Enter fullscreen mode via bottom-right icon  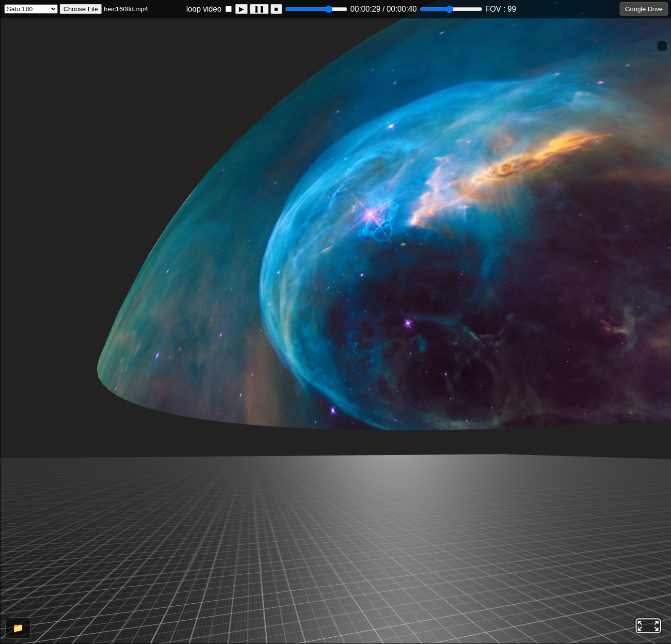point(648,626)
